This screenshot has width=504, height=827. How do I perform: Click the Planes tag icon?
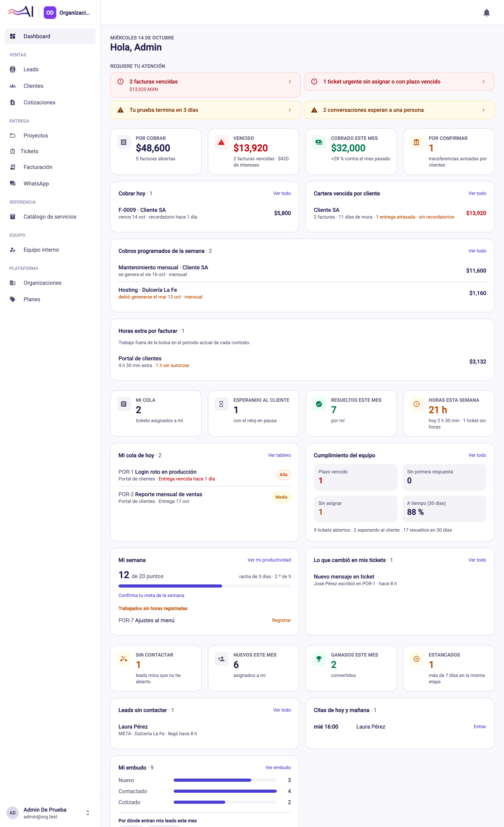coord(13,299)
